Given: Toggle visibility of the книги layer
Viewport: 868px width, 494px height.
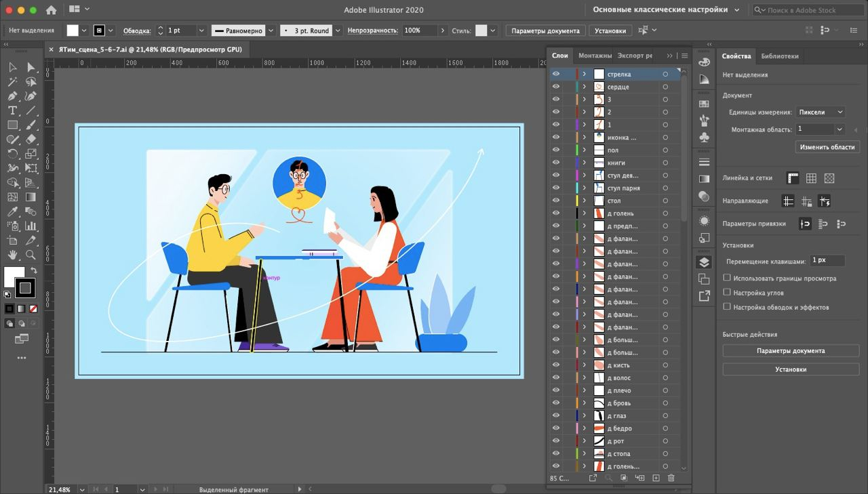Looking at the screenshot, I should 556,163.
